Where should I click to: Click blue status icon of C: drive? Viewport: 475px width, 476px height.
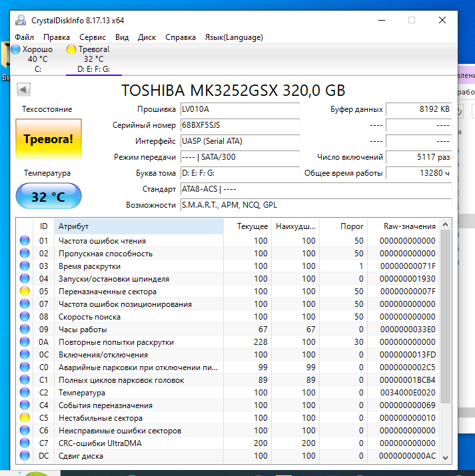[x=15, y=49]
